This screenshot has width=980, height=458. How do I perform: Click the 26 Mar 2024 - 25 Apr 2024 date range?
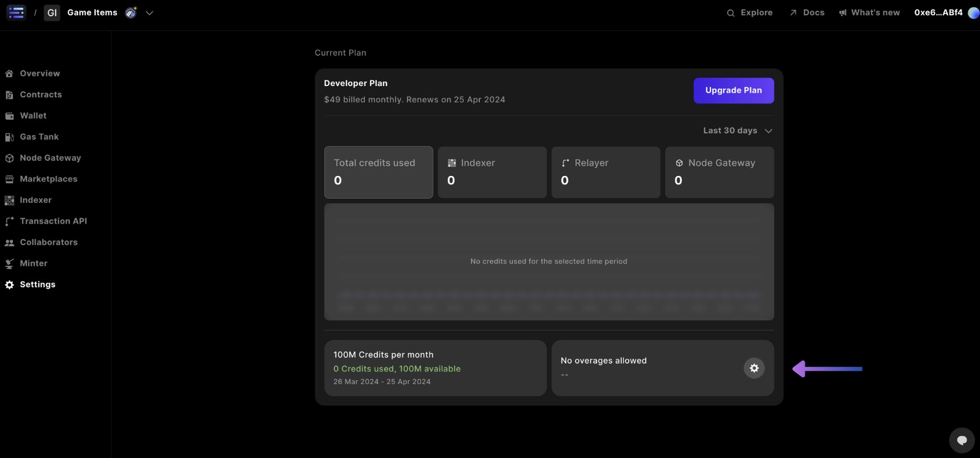382,382
